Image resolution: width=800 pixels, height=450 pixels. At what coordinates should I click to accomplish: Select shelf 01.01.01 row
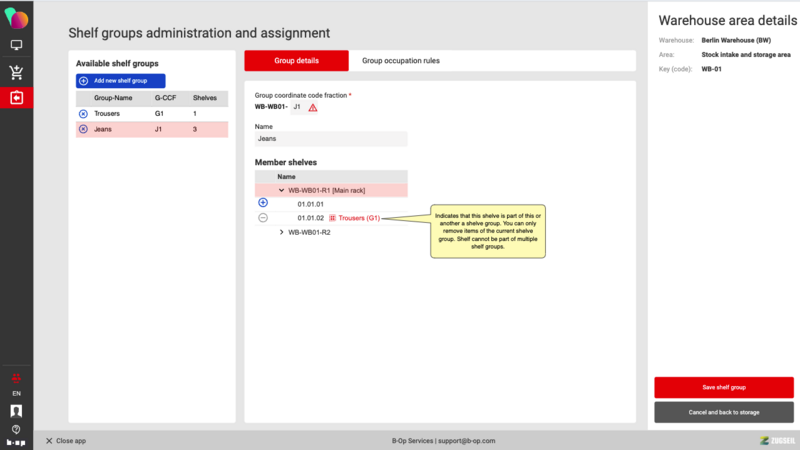(x=331, y=204)
